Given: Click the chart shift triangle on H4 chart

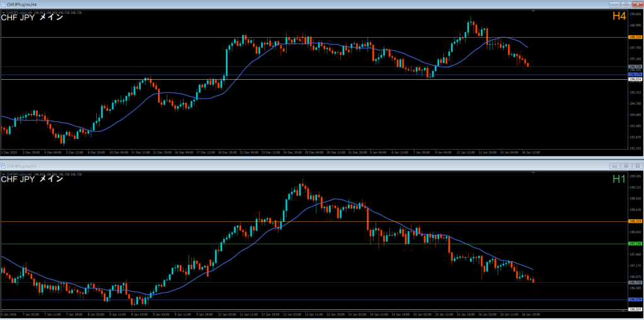Looking at the screenshot, I should click(533, 12).
